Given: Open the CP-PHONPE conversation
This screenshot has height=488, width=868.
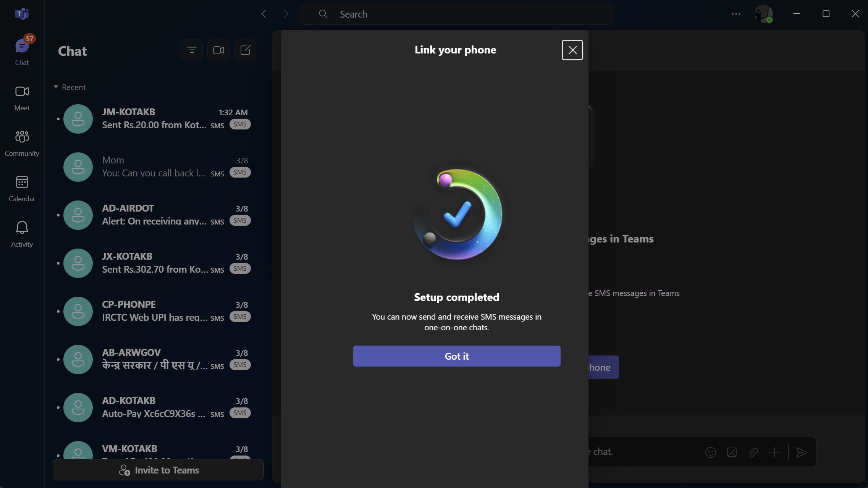Looking at the screenshot, I should coord(157,311).
